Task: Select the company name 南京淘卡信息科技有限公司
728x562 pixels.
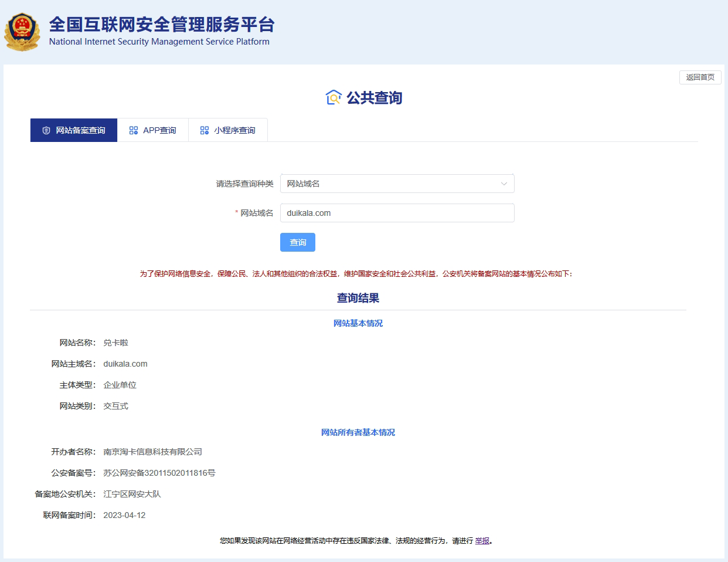Action: pos(153,452)
